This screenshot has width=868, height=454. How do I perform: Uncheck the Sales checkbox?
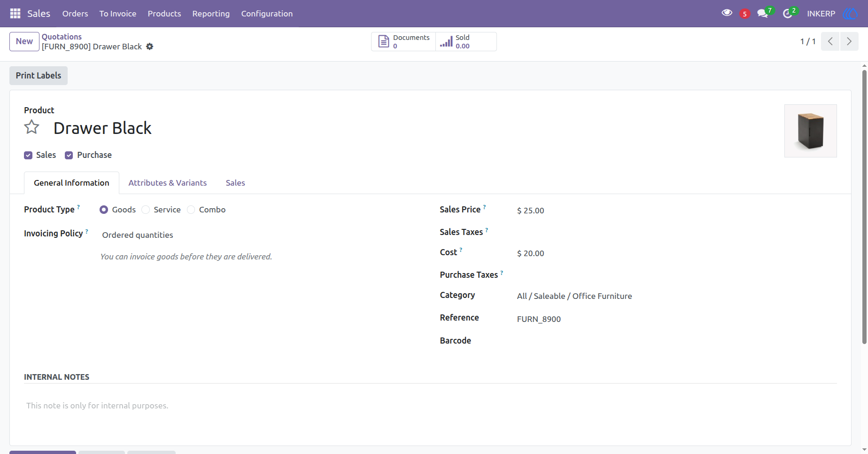(28, 155)
